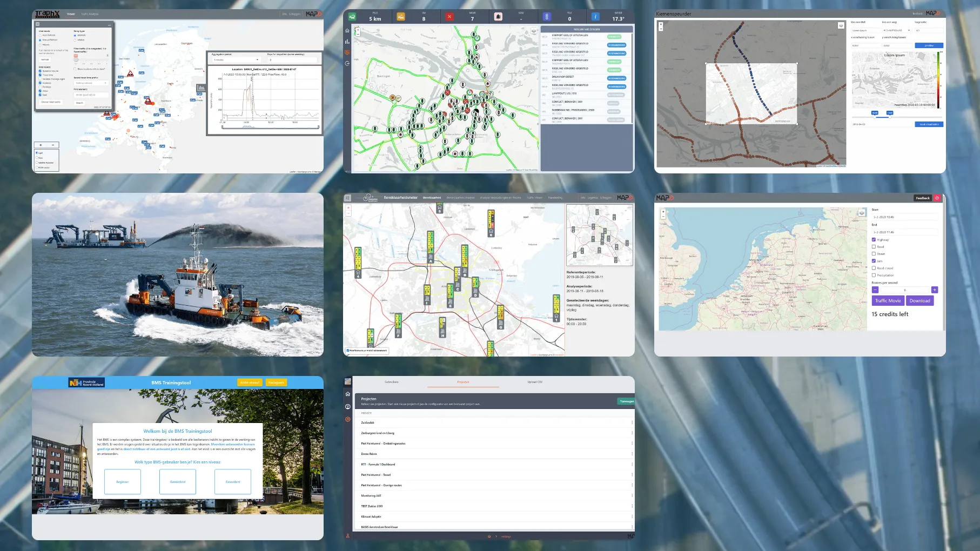Screen dimensions: 980x551
Task: Click the Start date input field
Action: pyautogui.click(x=904, y=217)
